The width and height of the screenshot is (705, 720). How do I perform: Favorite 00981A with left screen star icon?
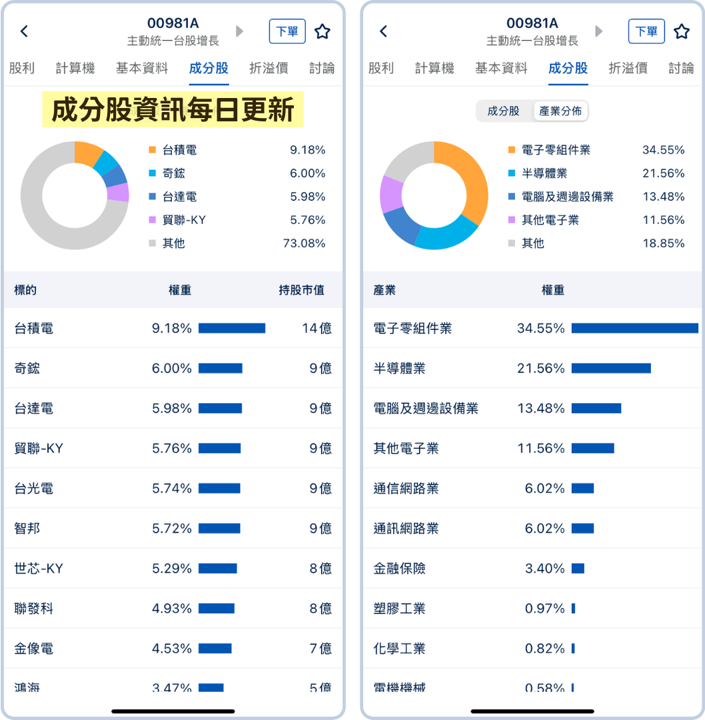coord(322,32)
